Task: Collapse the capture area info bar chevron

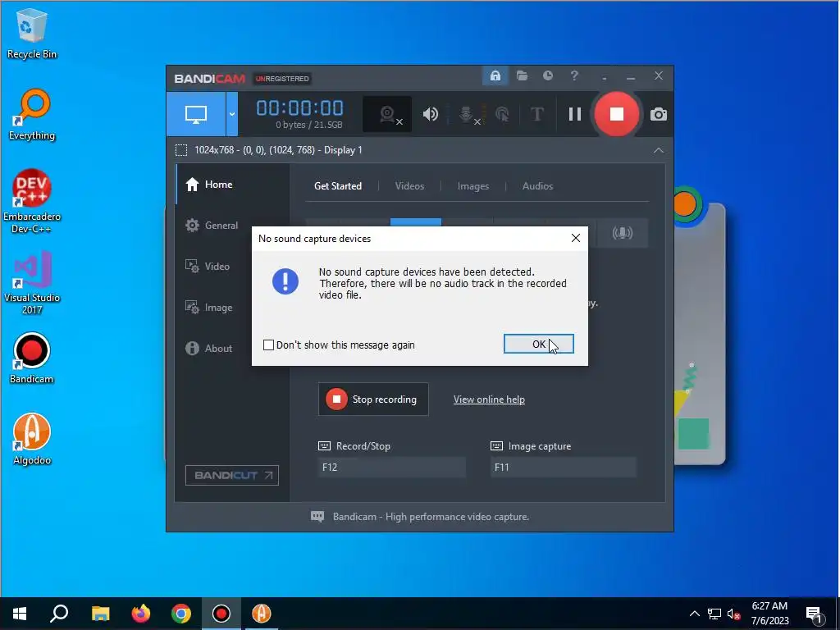Action: click(659, 151)
